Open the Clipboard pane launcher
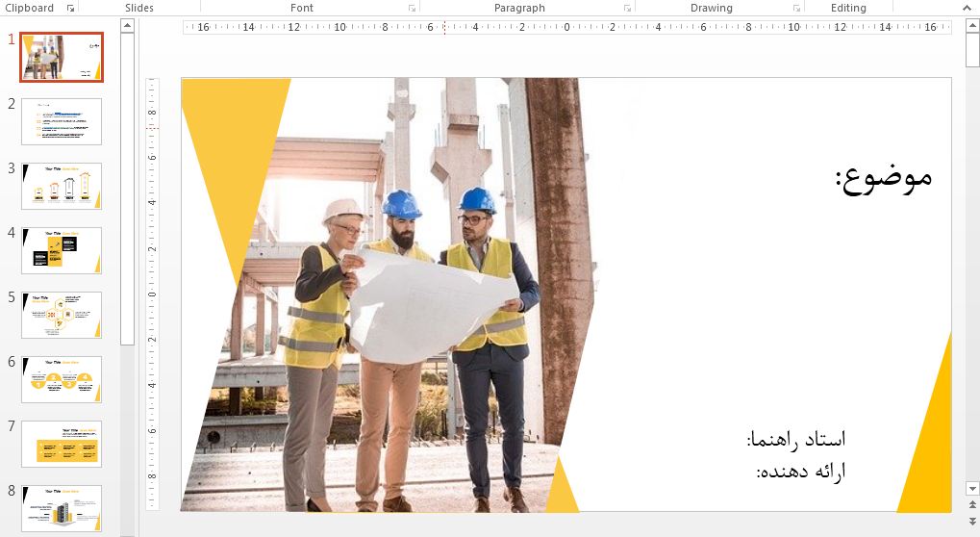Image resolution: width=980 pixels, height=537 pixels. point(71,9)
